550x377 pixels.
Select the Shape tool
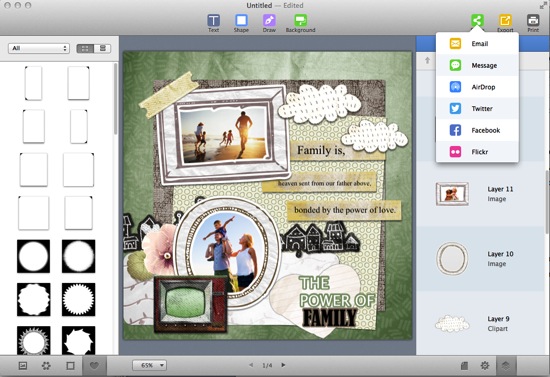click(241, 23)
